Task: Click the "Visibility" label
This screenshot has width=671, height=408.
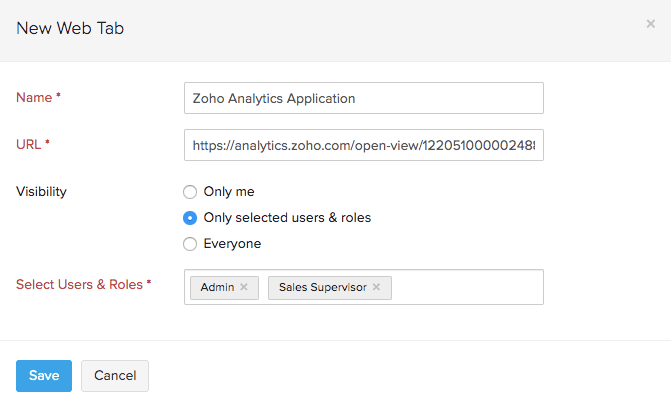Action: (41, 190)
